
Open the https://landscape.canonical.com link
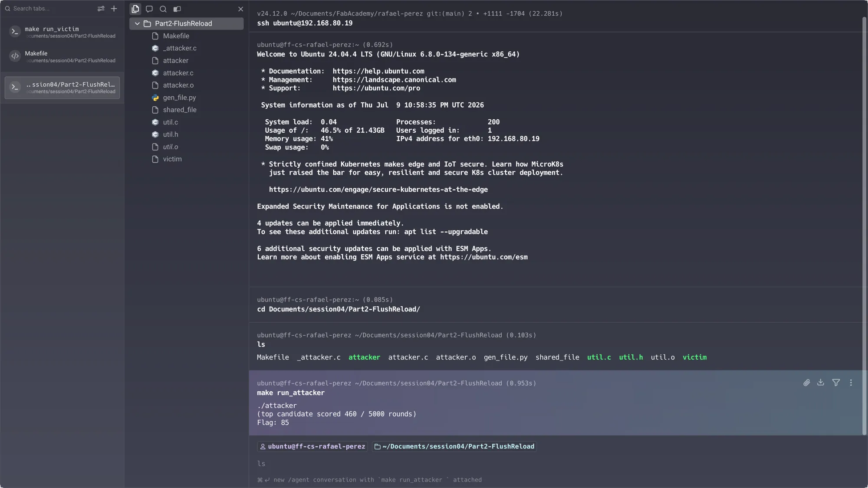pos(394,80)
